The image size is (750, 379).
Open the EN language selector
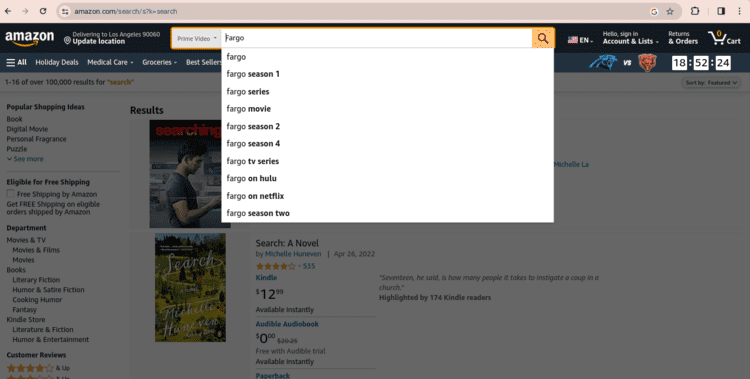click(580, 40)
